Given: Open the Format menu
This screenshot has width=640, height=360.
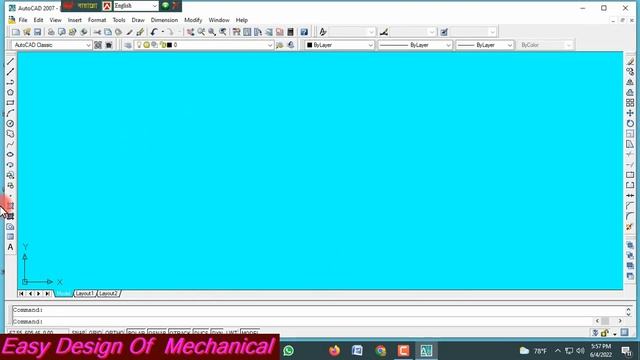Looking at the screenshot, I should [97, 20].
